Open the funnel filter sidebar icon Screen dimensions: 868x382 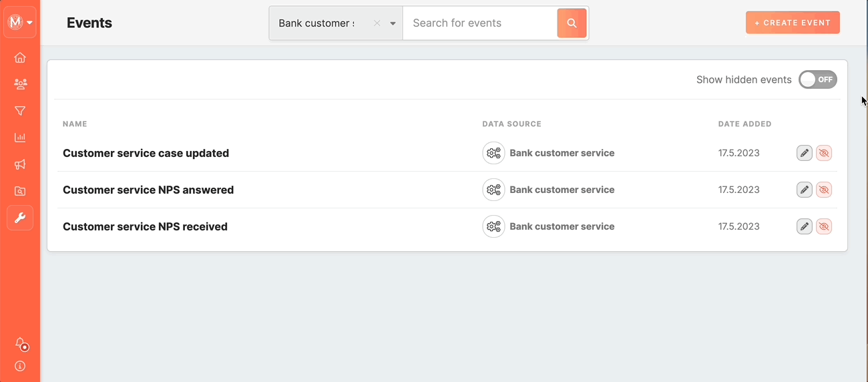[x=20, y=111]
